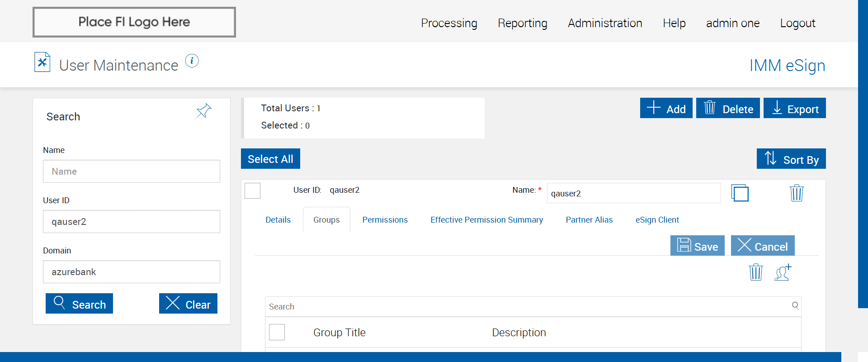Screen dimensions: 868x362
Task: Click the add group icon
Action: click(x=783, y=272)
